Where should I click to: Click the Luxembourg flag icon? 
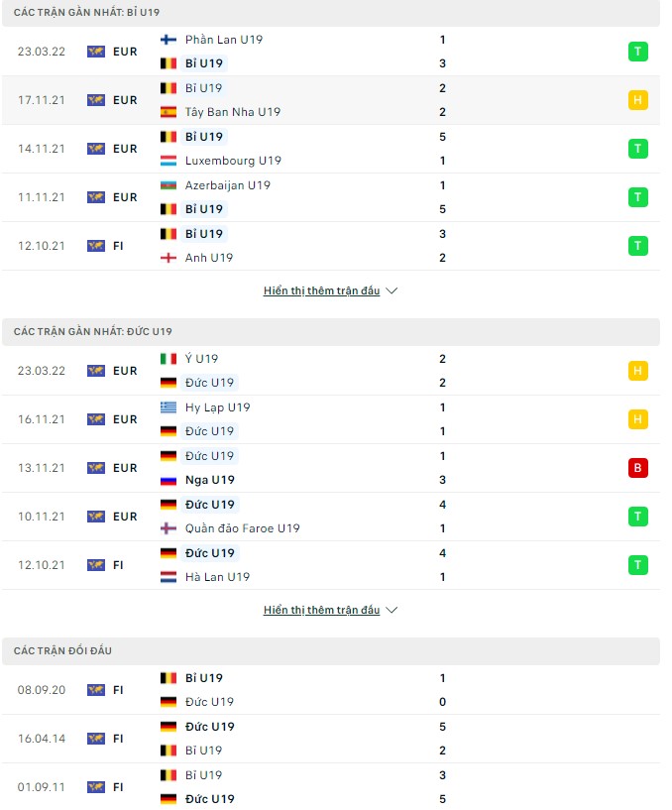(168, 161)
